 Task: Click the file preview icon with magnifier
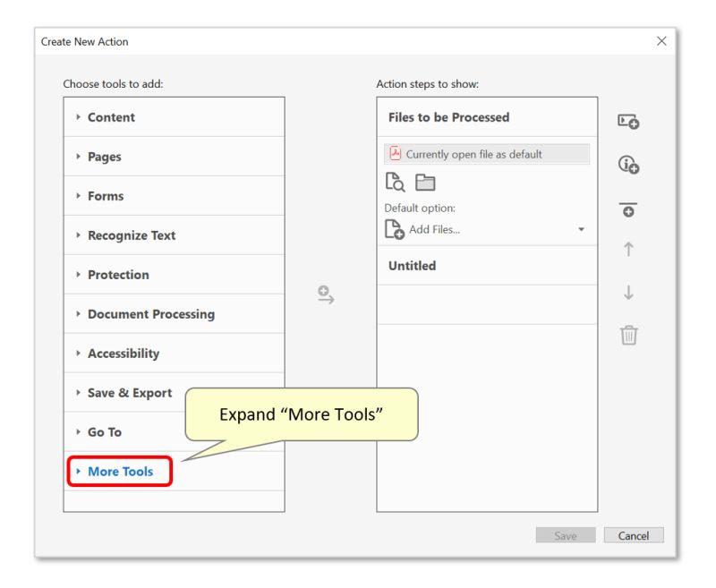click(394, 182)
